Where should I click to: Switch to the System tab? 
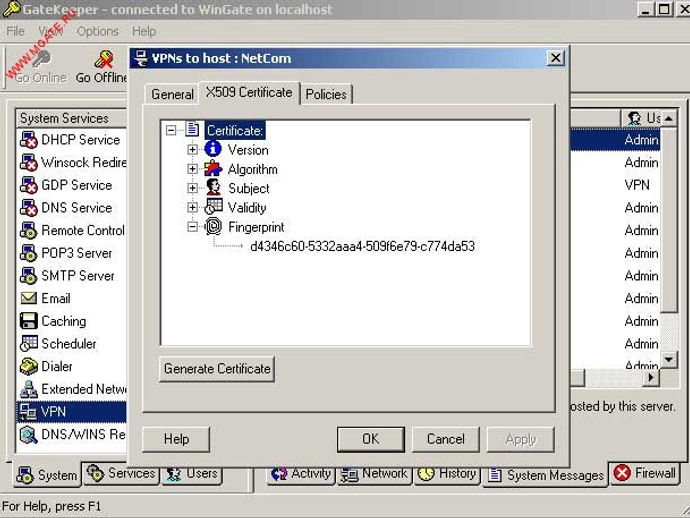tap(47, 475)
